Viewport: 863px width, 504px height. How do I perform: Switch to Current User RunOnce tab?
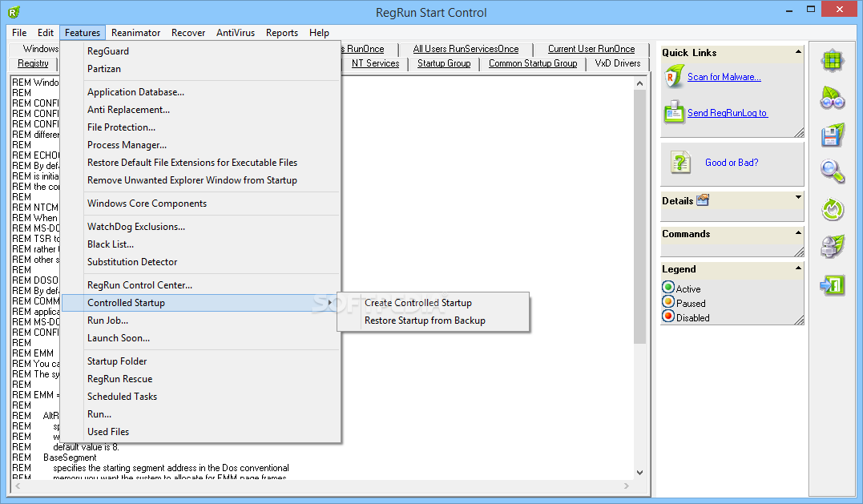pyautogui.click(x=591, y=49)
